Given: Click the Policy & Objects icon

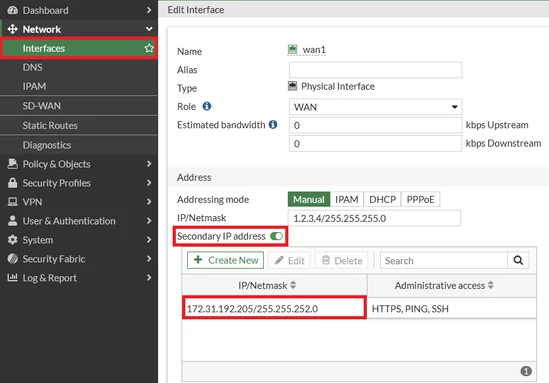Looking at the screenshot, I should pos(13,164).
